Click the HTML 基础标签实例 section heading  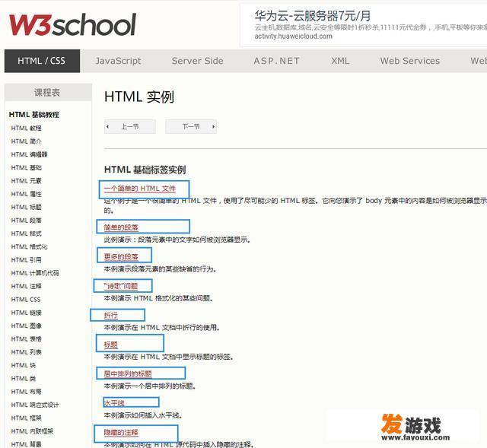pyautogui.click(x=145, y=170)
